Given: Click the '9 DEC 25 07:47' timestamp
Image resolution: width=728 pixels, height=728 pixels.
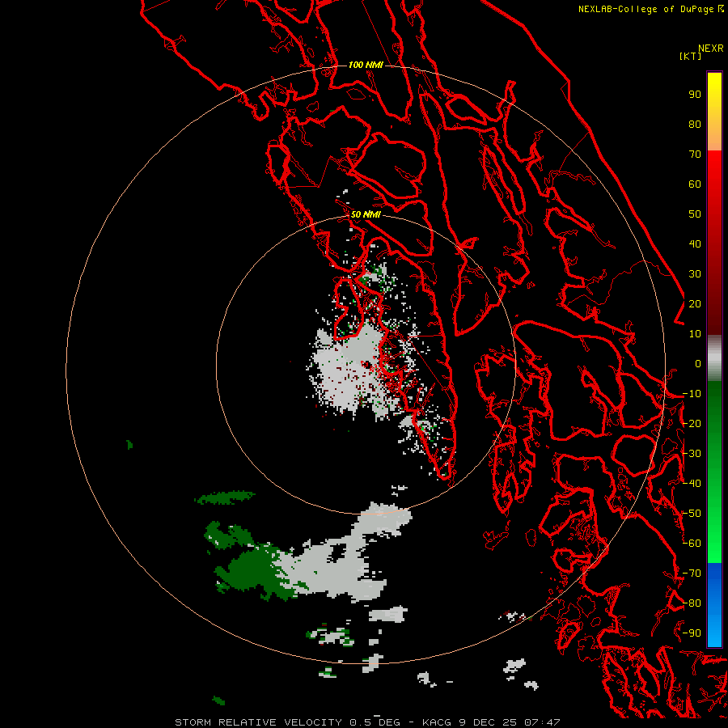Looking at the screenshot, I should pos(510,722).
